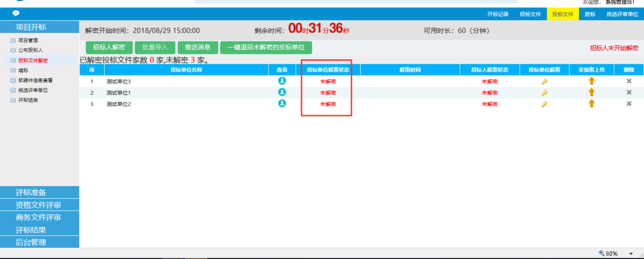Select 唱标 in the sidebar tree

point(23,70)
